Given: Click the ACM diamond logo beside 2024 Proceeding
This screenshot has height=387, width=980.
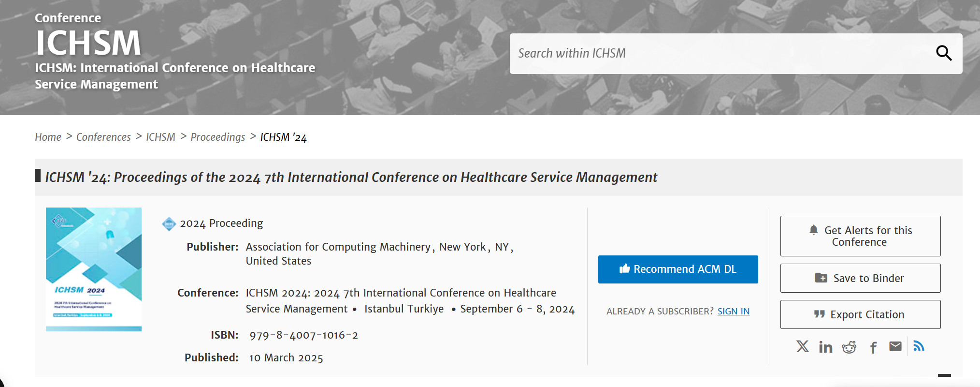Looking at the screenshot, I should click(x=169, y=224).
